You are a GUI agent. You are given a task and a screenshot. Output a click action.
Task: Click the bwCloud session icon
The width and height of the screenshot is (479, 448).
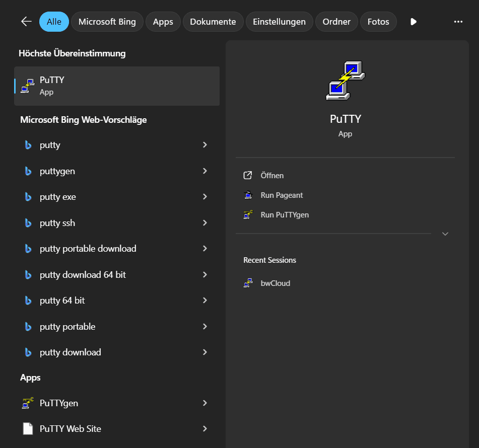(x=248, y=283)
